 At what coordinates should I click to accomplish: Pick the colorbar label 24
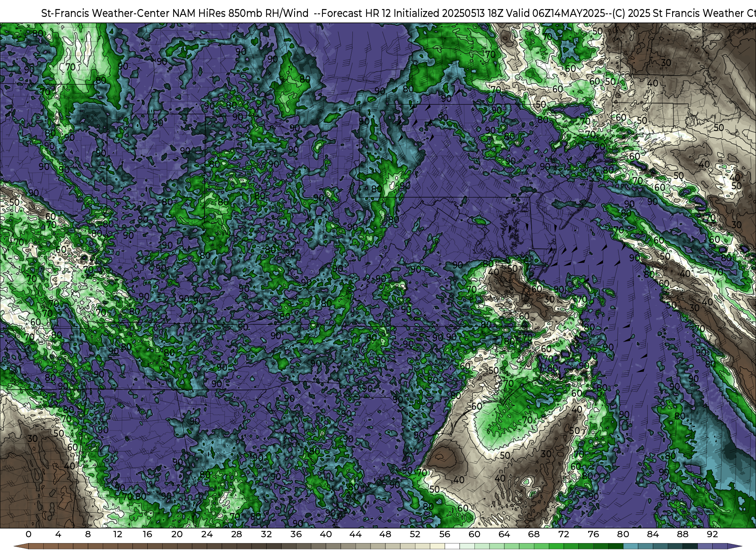[x=207, y=534]
